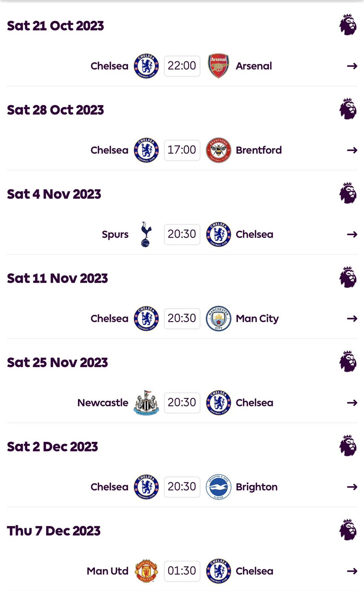The width and height of the screenshot is (364, 591).
Task: Click the Sat 11 Nov 2023 date heading
Action: coord(57,278)
